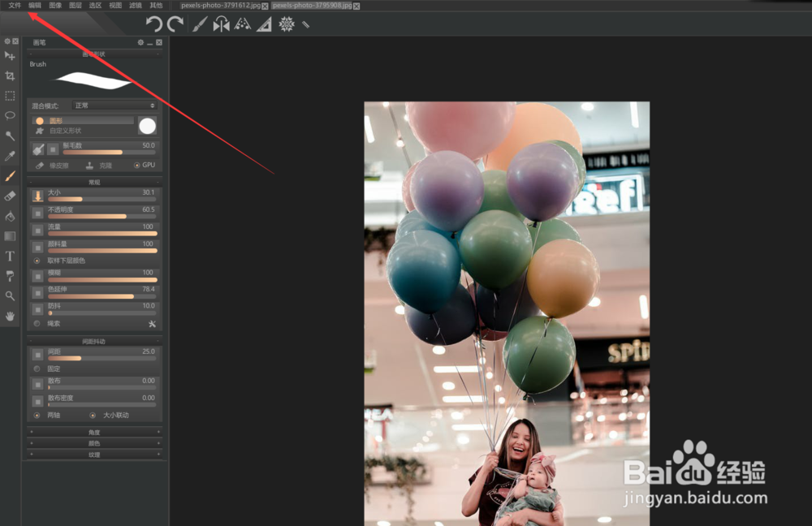The image size is (812, 526).
Task: Select the Eraser tool in toolbox
Action: click(x=10, y=196)
